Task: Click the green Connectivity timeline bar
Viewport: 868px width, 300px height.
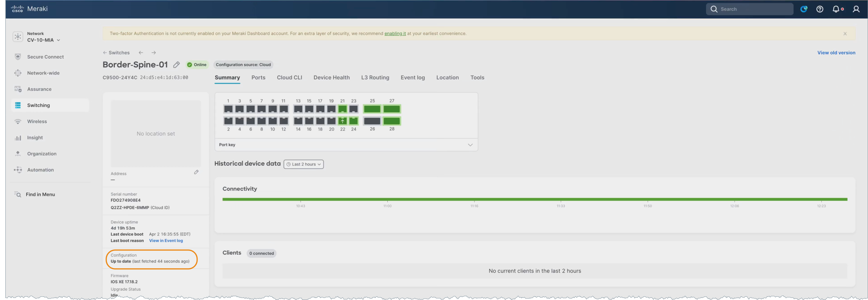Action: pos(535,199)
